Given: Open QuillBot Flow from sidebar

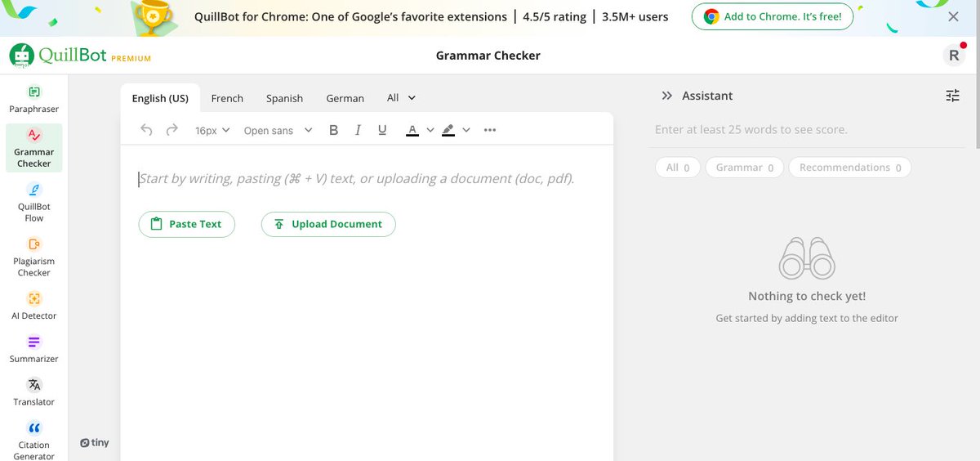Looking at the screenshot, I should pos(33,203).
